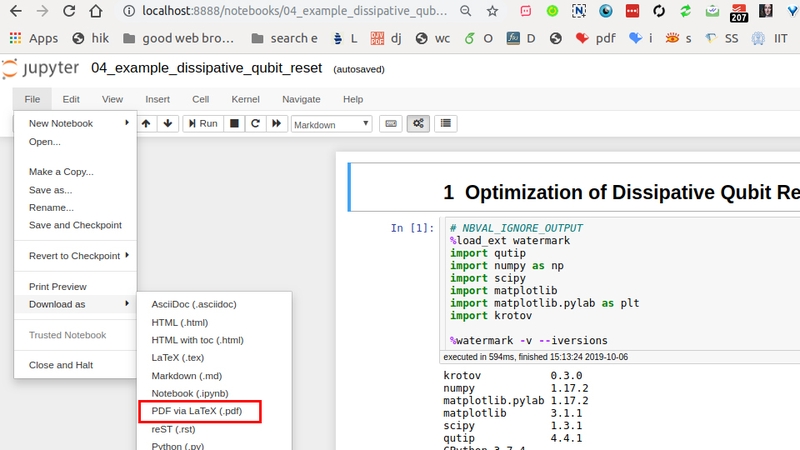Open the File menu
This screenshot has width=800, height=450.
tap(32, 99)
